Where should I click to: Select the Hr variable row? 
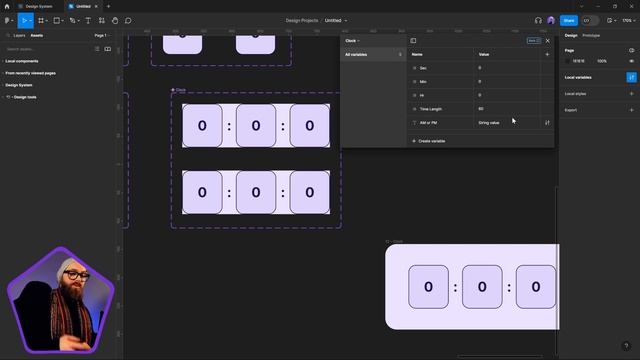tap(480, 95)
